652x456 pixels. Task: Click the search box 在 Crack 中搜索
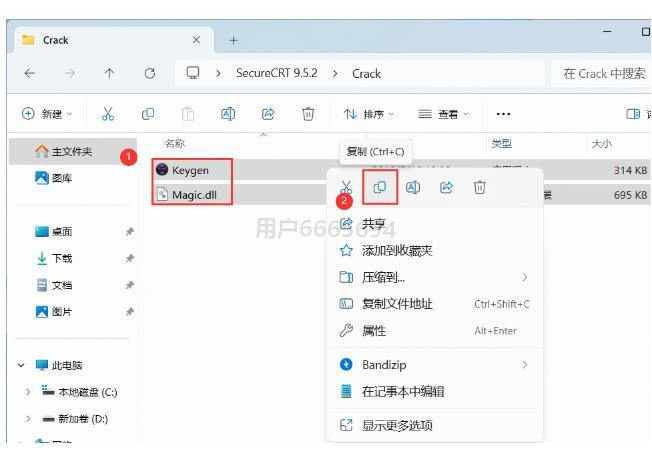[601, 74]
